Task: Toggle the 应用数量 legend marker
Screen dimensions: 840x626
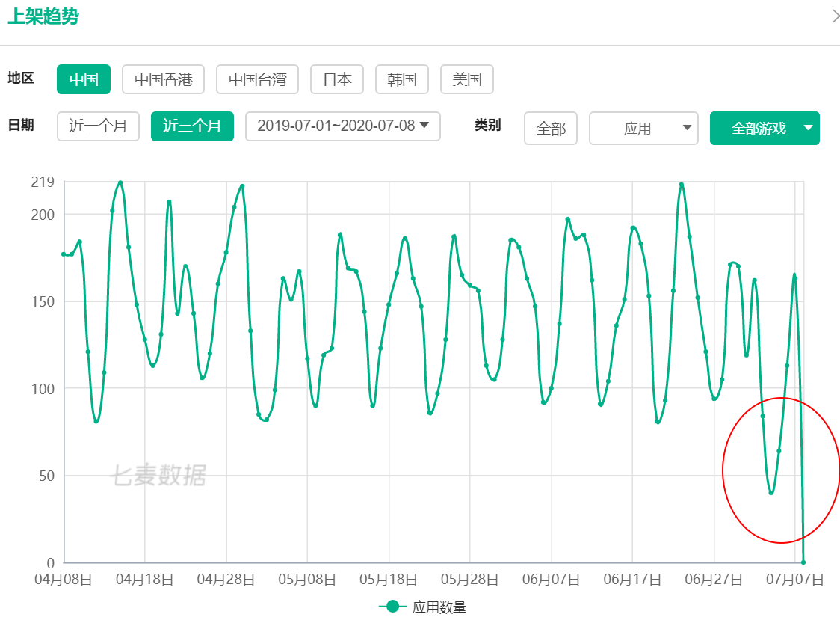Action: pos(392,607)
